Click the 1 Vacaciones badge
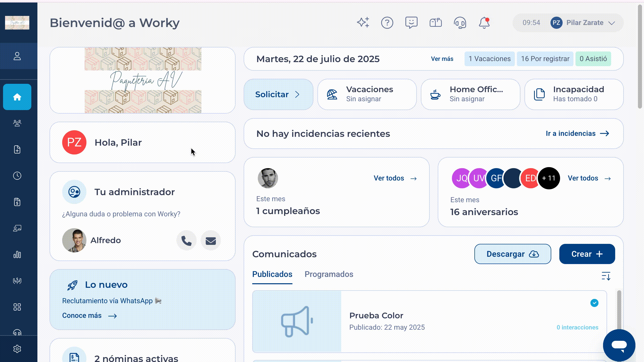Image resolution: width=644 pixels, height=362 pixels. [x=490, y=59]
